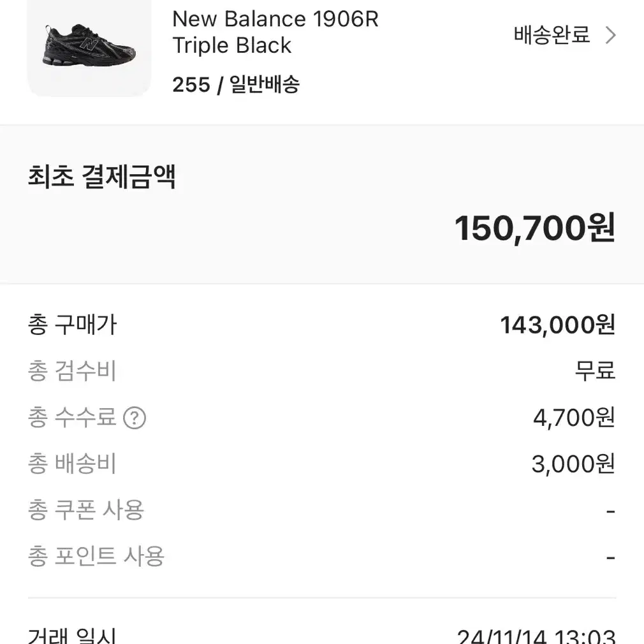This screenshot has width=644, height=644.
Task: Click the 거래 일시 transaction date label
Action: (72, 636)
